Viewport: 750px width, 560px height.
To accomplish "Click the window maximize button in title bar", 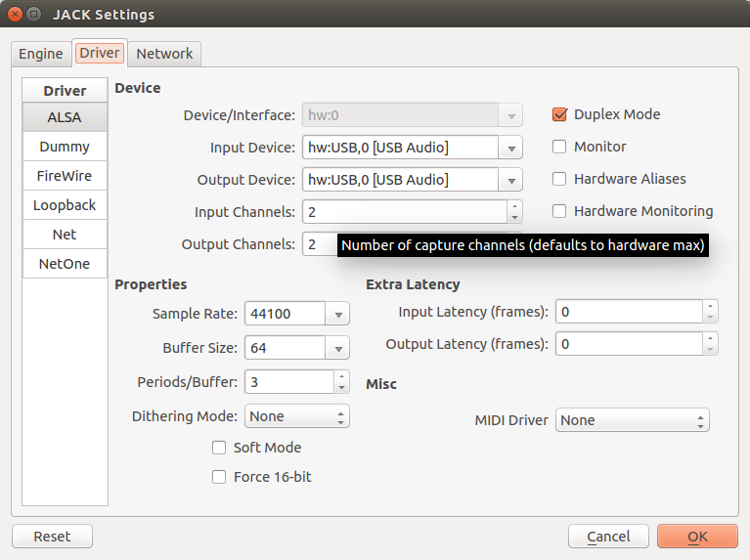I will [x=33, y=14].
